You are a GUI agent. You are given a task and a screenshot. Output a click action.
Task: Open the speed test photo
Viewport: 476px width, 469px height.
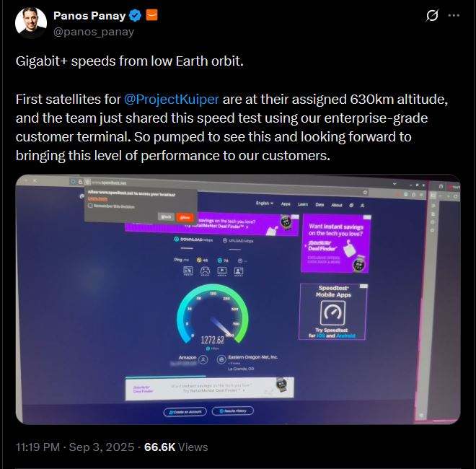[238, 299]
